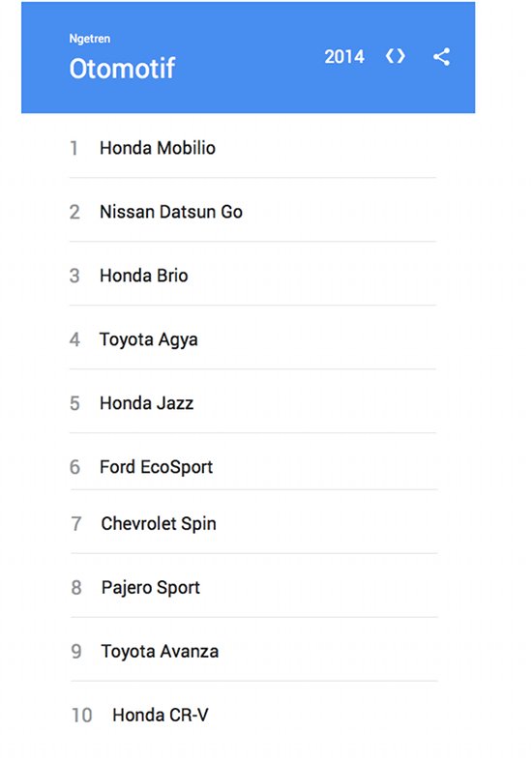The height and width of the screenshot is (762, 532).
Task: Open the embed code icon
Action: [x=396, y=56]
